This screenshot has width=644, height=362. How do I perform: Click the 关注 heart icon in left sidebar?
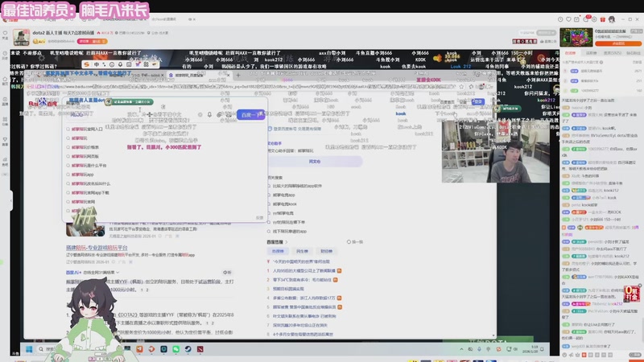pyautogui.click(x=5, y=35)
